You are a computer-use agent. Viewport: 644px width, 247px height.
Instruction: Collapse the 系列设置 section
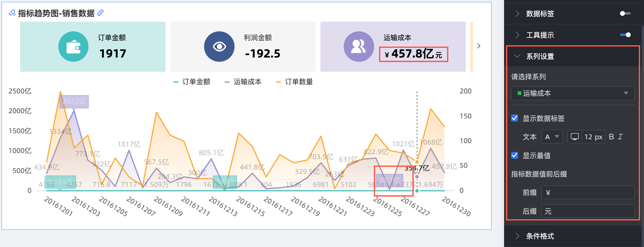click(x=517, y=56)
